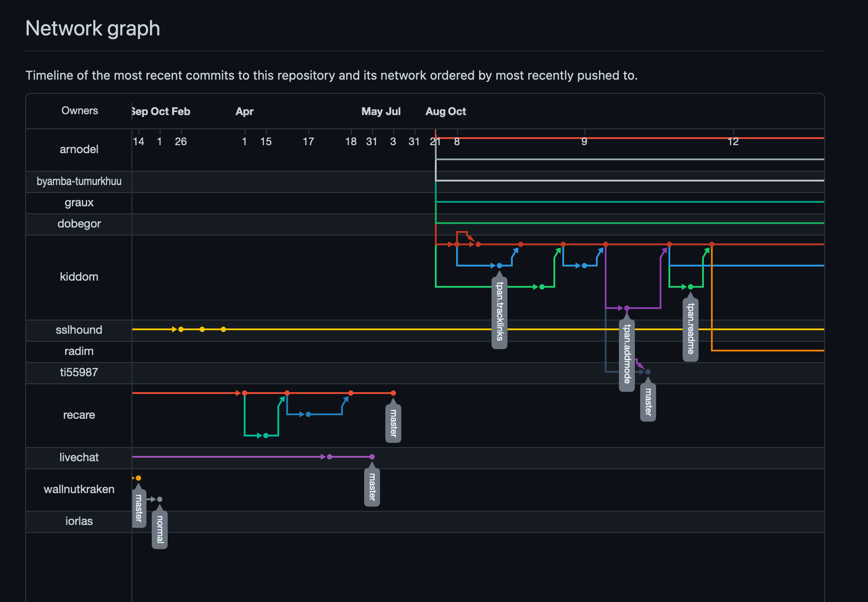
Task: Click the gray commit dot above normal label
Action: tap(160, 499)
